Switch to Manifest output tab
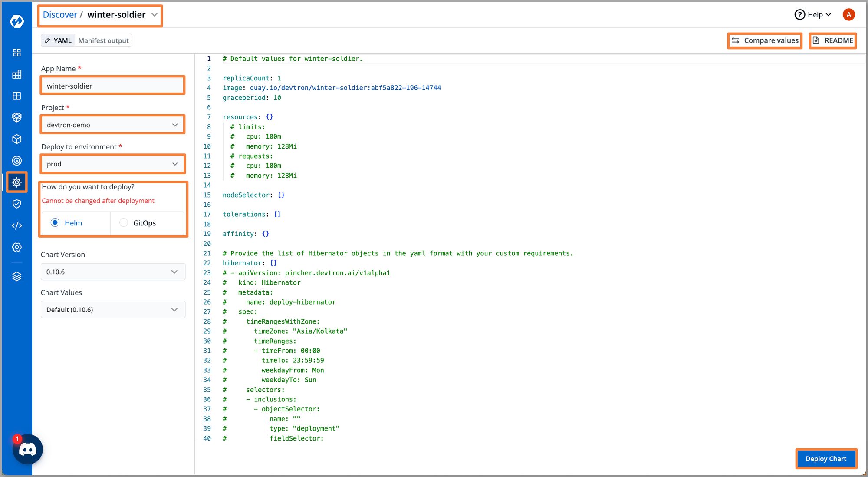Image resolution: width=868 pixels, height=477 pixels. pos(103,40)
